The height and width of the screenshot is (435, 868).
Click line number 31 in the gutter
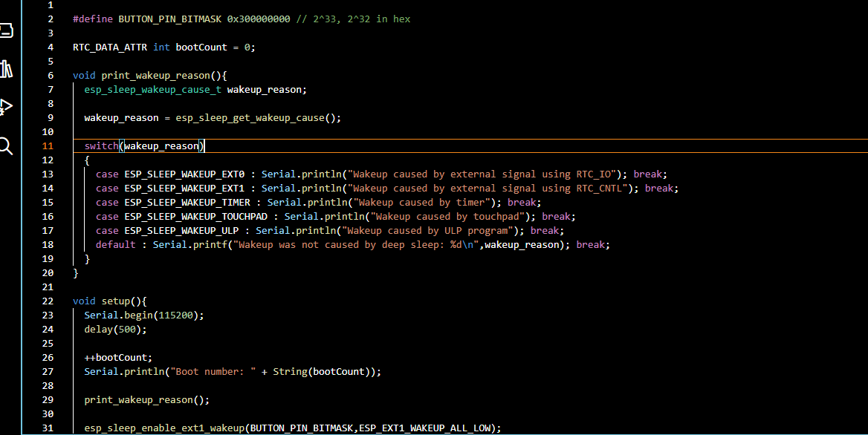pos(48,428)
